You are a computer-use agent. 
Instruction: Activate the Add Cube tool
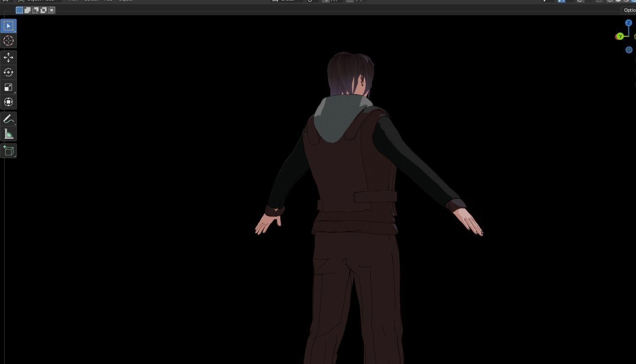click(x=8, y=151)
